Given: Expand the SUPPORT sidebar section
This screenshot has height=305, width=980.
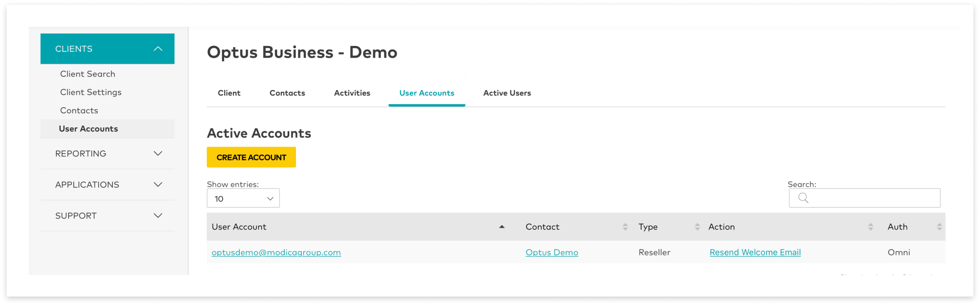Looking at the screenshot, I should 158,216.
